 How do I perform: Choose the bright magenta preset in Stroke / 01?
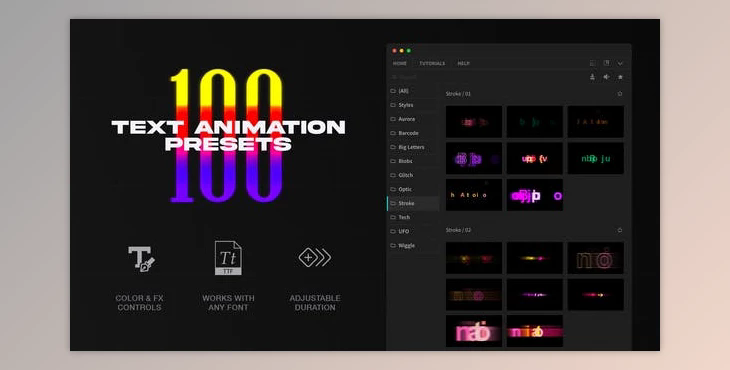[x=534, y=195]
